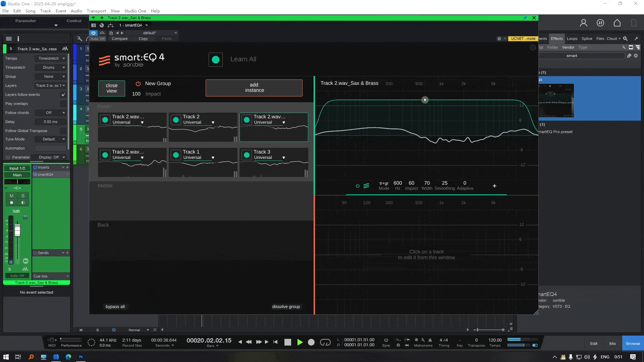Add a send with Sends plus icon
Viewport: 644px width, 362px height.
point(67,253)
